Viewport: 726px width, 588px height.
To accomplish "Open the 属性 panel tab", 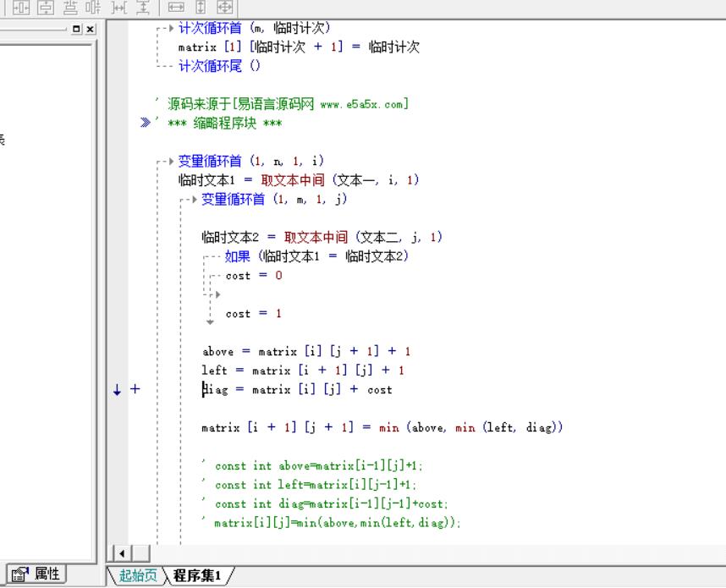I will click(36, 574).
